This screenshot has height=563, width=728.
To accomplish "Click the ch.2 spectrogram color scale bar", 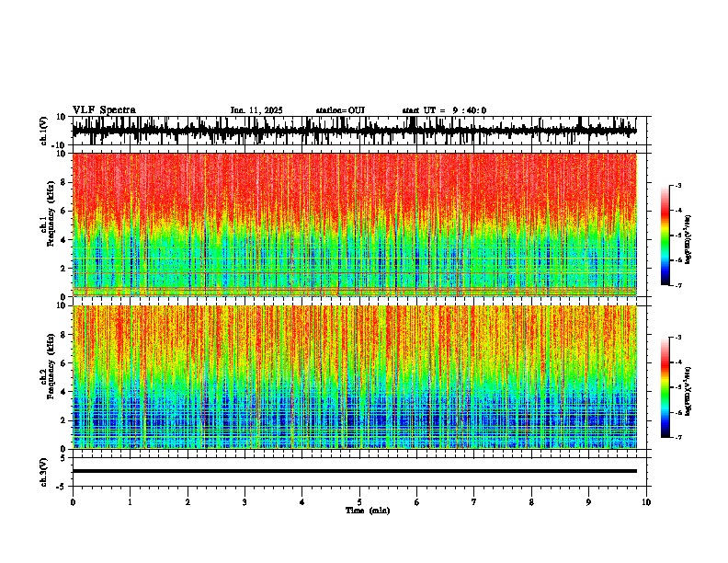I will [665, 387].
